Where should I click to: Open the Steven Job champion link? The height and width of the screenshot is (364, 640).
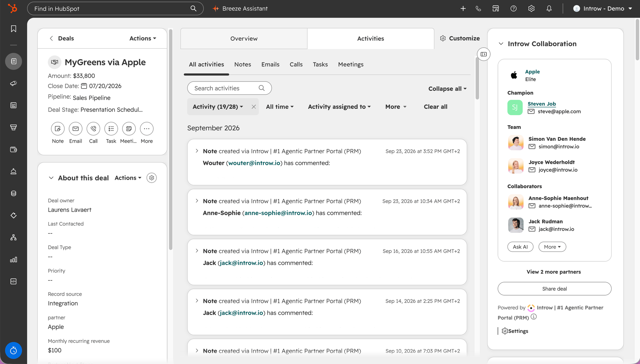tap(542, 104)
